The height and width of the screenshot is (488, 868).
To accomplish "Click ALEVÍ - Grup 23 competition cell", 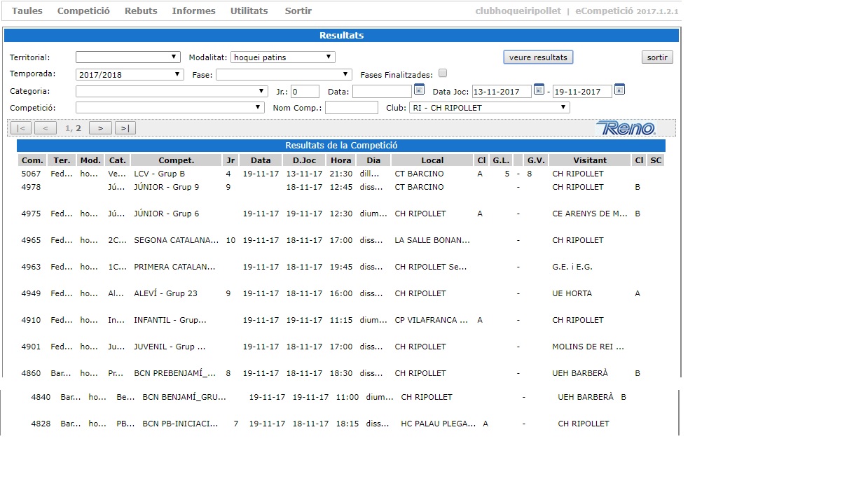I will 166,293.
